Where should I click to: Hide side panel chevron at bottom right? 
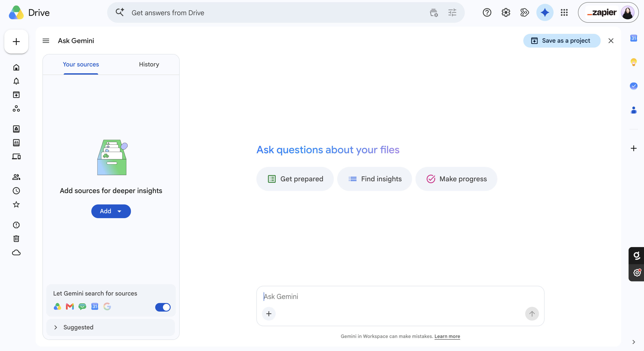click(x=633, y=342)
